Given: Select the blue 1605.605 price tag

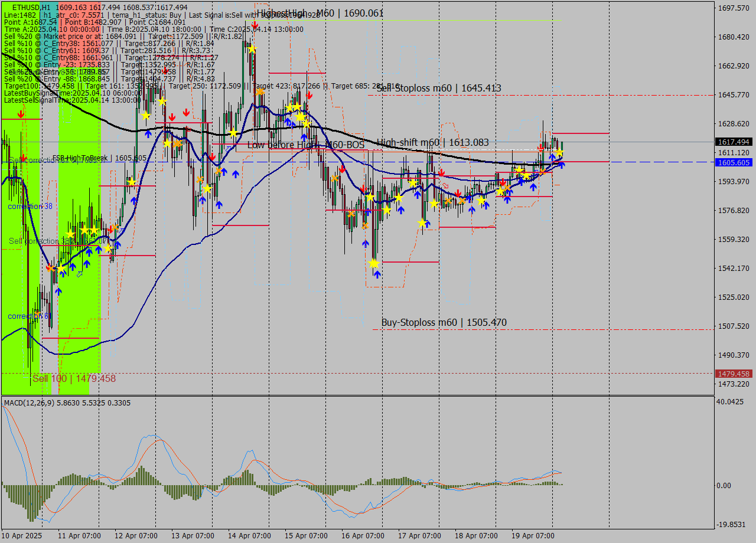Looking at the screenshot, I should click(734, 162).
